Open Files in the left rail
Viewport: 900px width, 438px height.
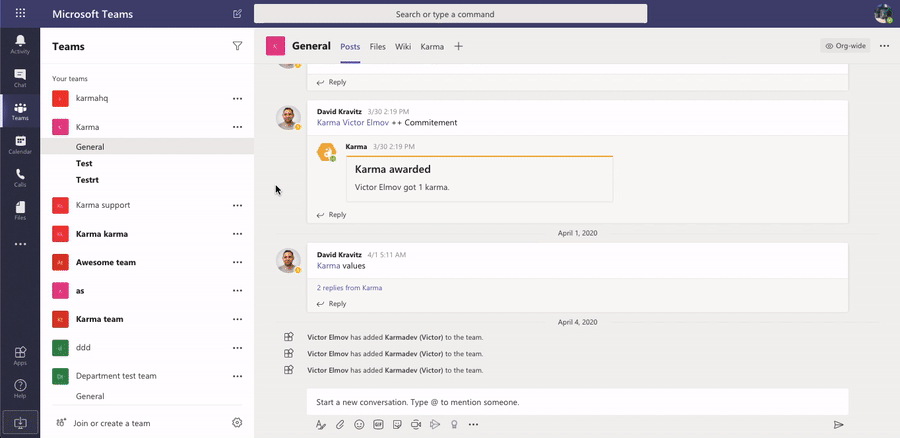tap(20, 211)
